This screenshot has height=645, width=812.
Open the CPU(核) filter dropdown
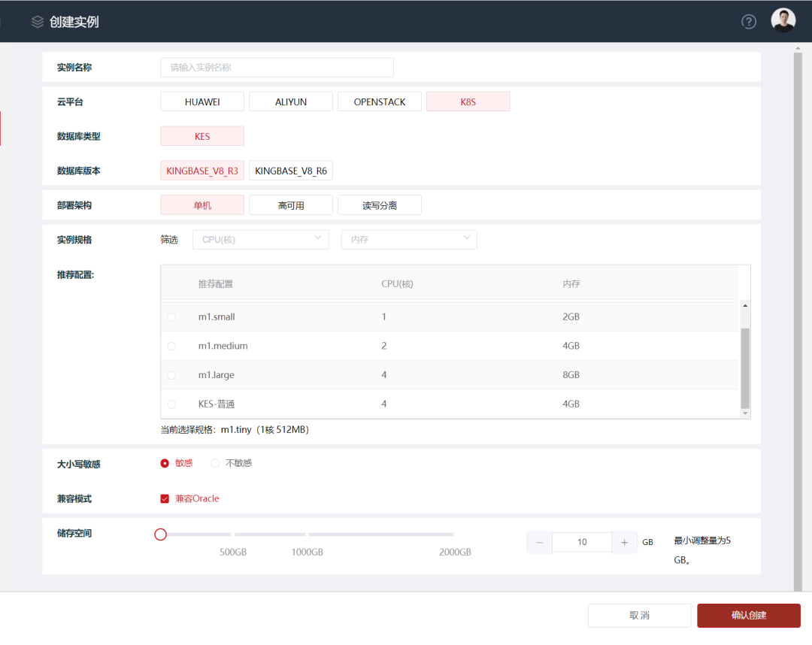[x=260, y=240]
